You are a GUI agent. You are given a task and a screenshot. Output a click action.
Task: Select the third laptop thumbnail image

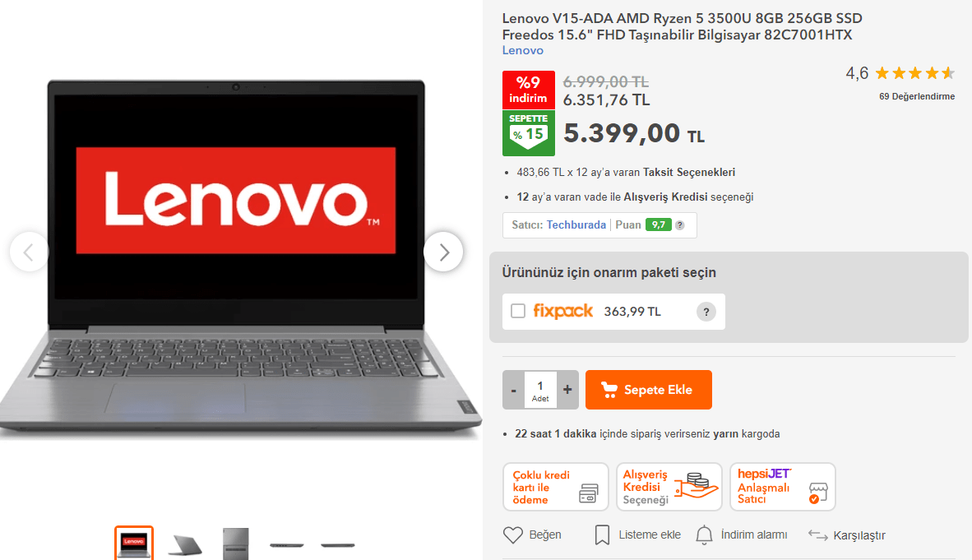click(x=235, y=544)
